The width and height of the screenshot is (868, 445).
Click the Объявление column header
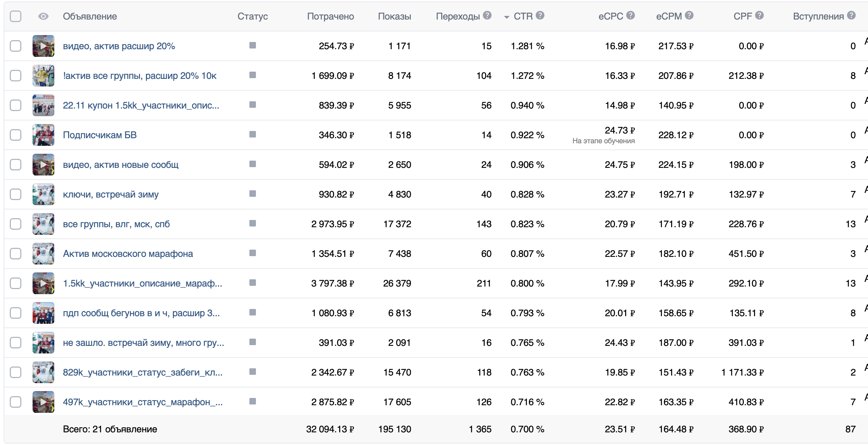(x=90, y=16)
